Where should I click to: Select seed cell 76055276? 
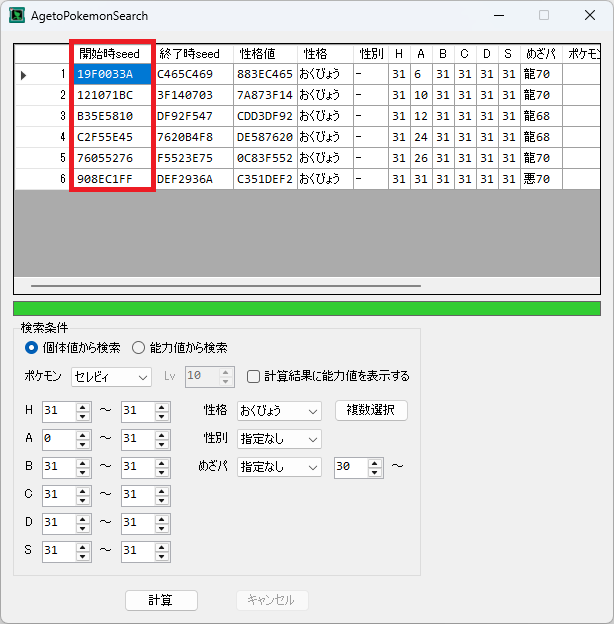click(113, 158)
